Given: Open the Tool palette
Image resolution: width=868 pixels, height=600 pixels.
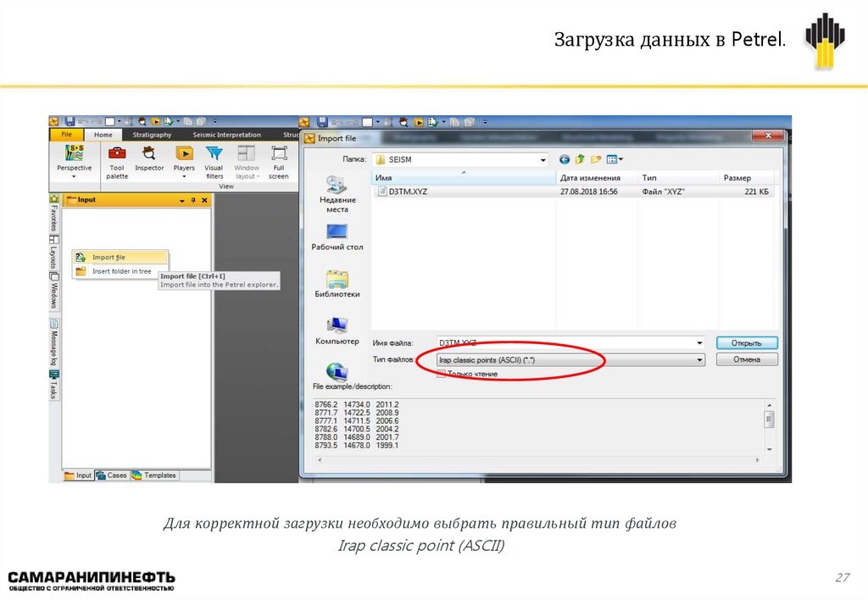Looking at the screenshot, I should tap(117, 162).
